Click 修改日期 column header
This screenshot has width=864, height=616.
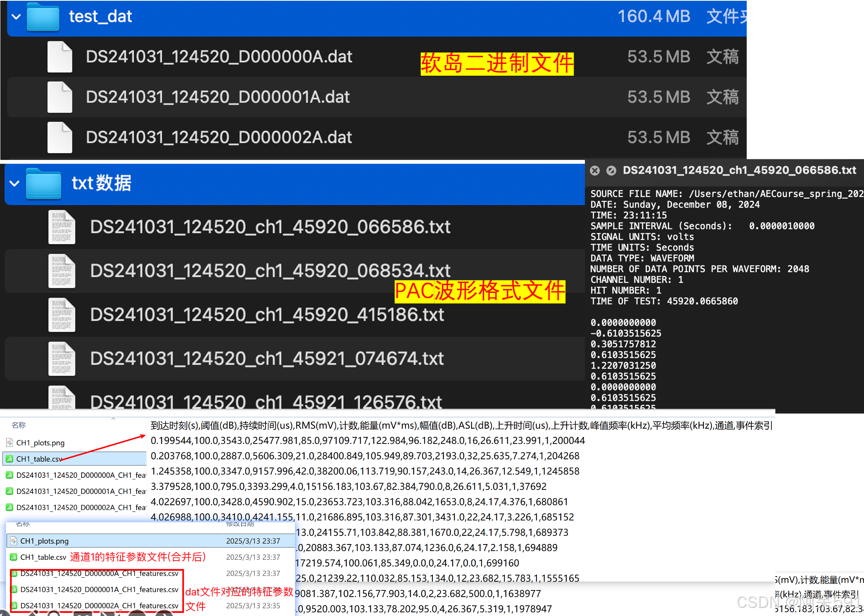(240, 524)
